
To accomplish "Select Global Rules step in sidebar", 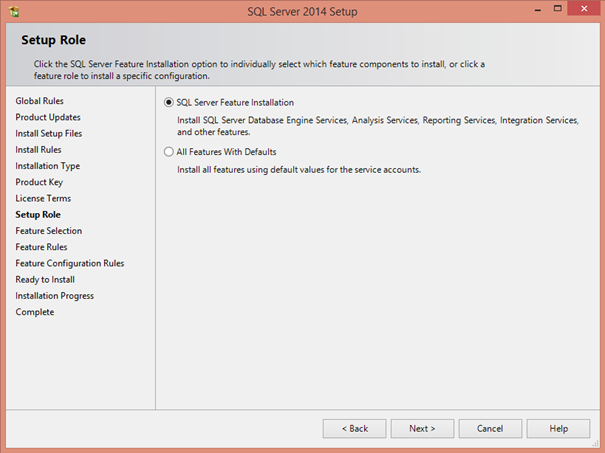I will pos(39,101).
